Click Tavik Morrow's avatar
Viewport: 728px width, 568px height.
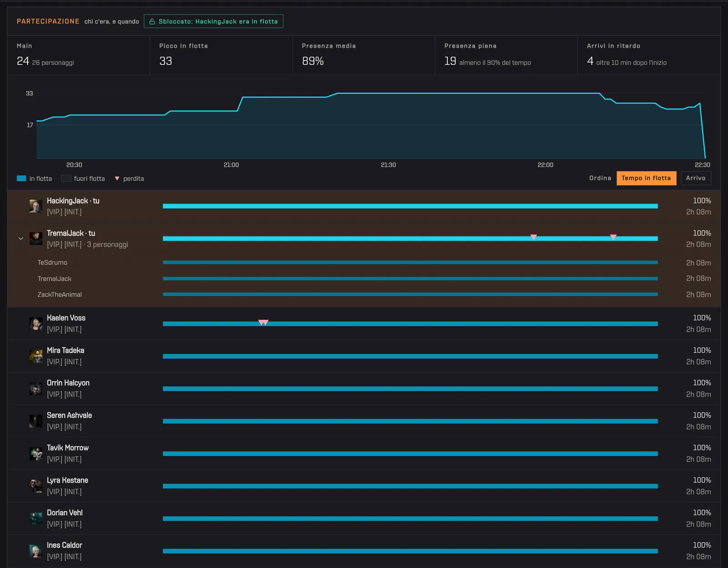point(36,453)
